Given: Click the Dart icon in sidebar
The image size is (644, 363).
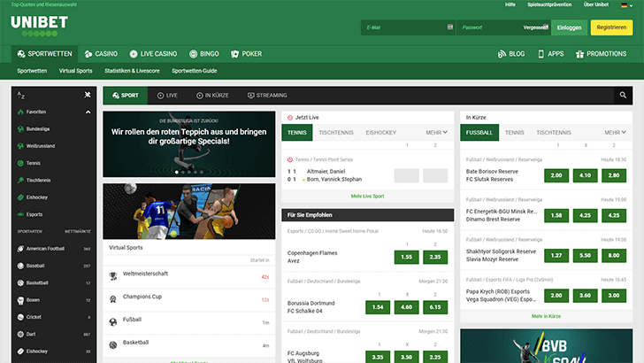Looking at the screenshot, I should (x=20, y=334).
